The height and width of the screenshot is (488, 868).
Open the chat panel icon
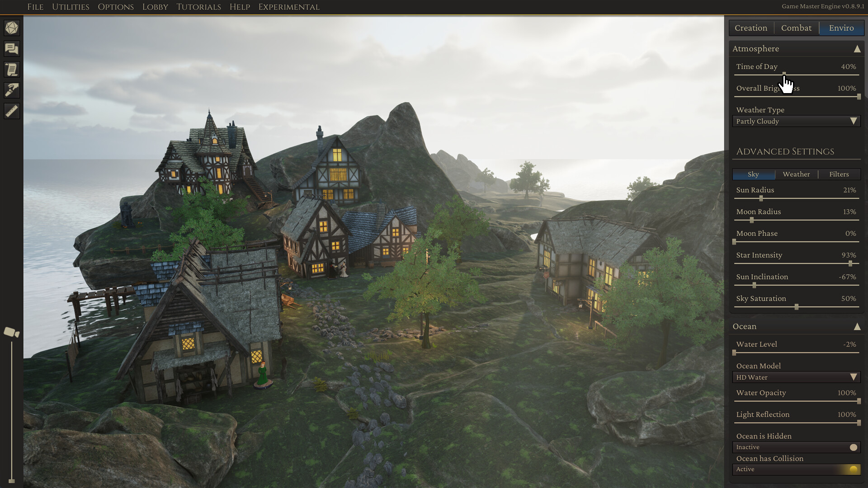coord(11,48)
